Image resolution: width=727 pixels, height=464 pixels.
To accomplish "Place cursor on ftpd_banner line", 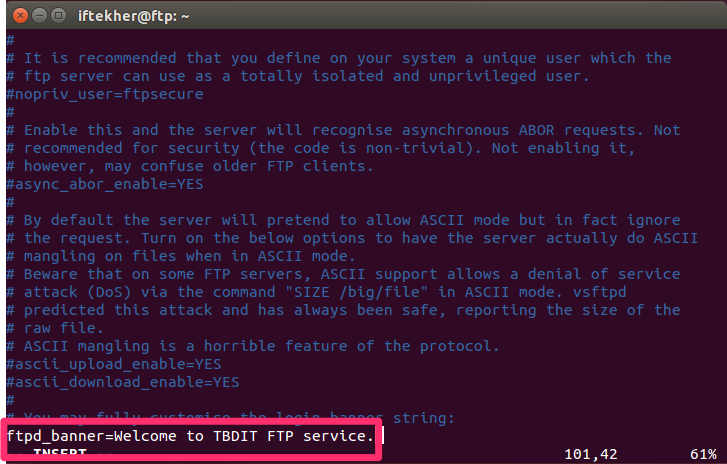I will click(x=190, y=436).
